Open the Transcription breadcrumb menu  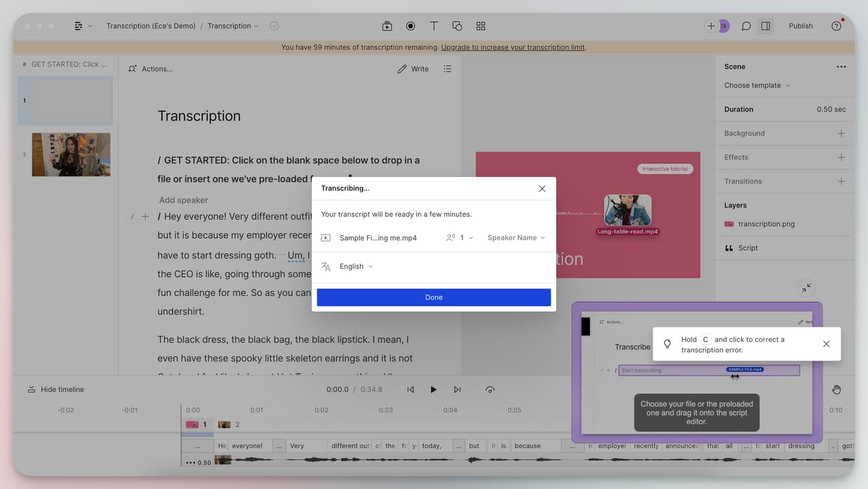(x=233, y=26)
